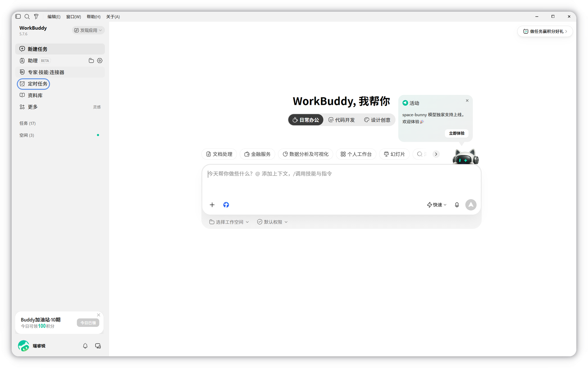Open the device screen icon at bottom of sidebar
This screenshot has width=588, height=368.
tap(98, 346)
